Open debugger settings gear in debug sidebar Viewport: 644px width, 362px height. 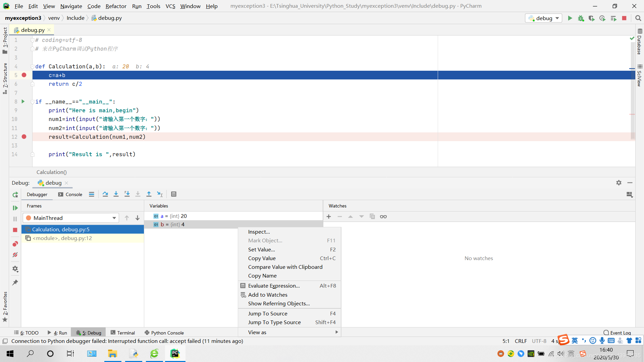(15, 269)
